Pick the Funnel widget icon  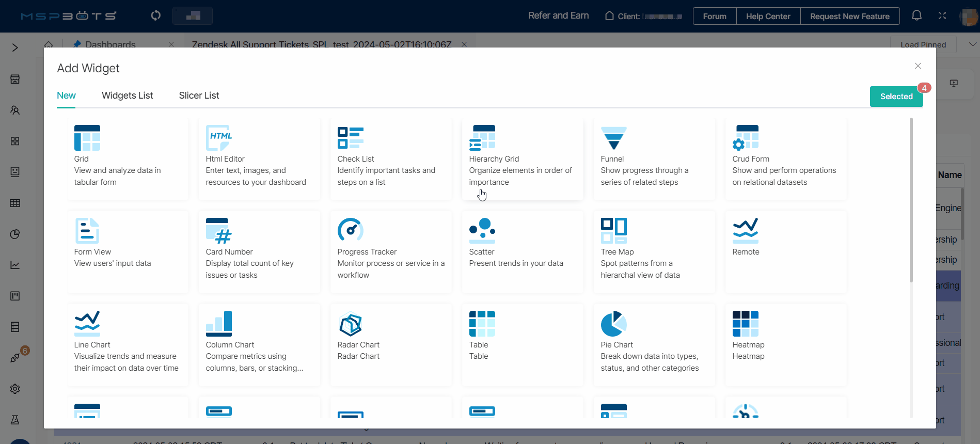click(x=613, y=138)
